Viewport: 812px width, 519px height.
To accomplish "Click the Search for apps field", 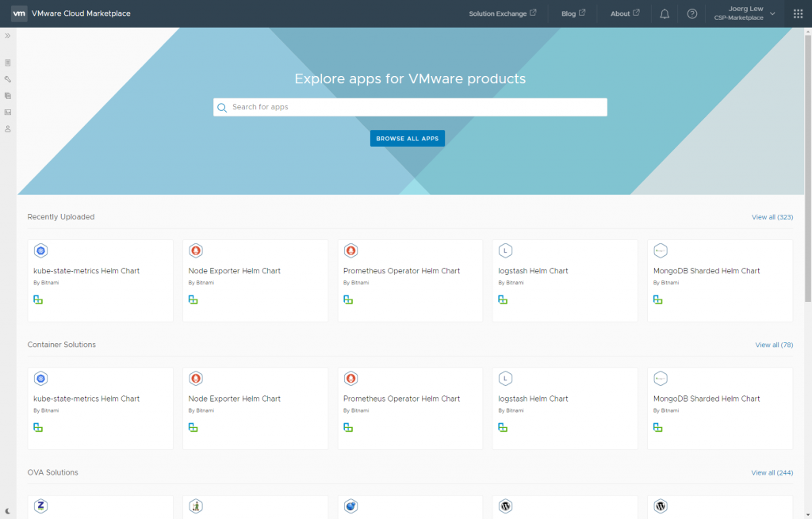I will click(x=410, y=107).
